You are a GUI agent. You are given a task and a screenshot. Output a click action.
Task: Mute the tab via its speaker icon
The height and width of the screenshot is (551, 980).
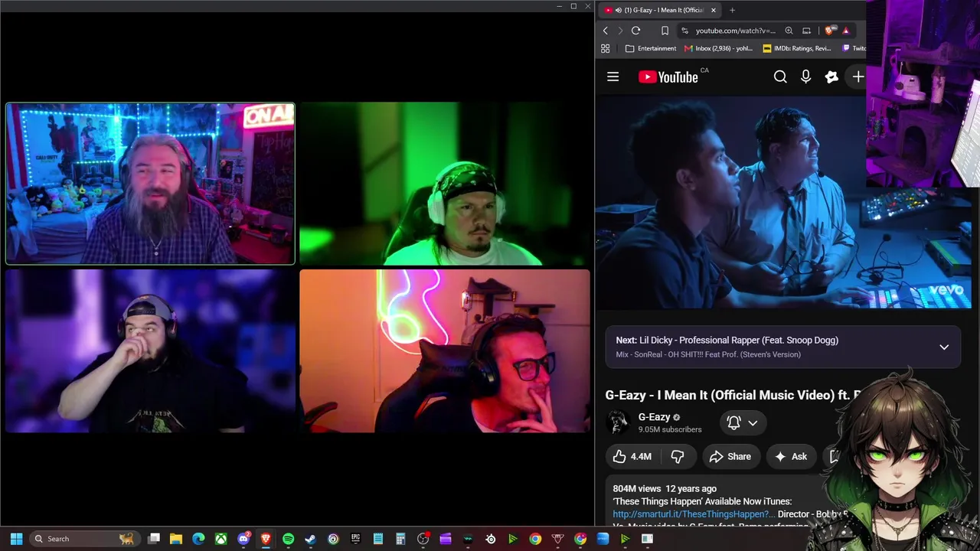pyautogui.click(x=618, y=10)
